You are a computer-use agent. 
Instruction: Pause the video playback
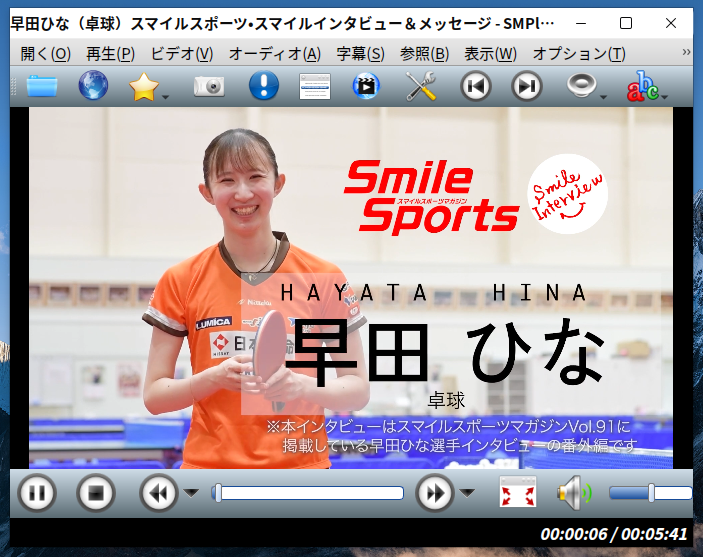point(37,493)
